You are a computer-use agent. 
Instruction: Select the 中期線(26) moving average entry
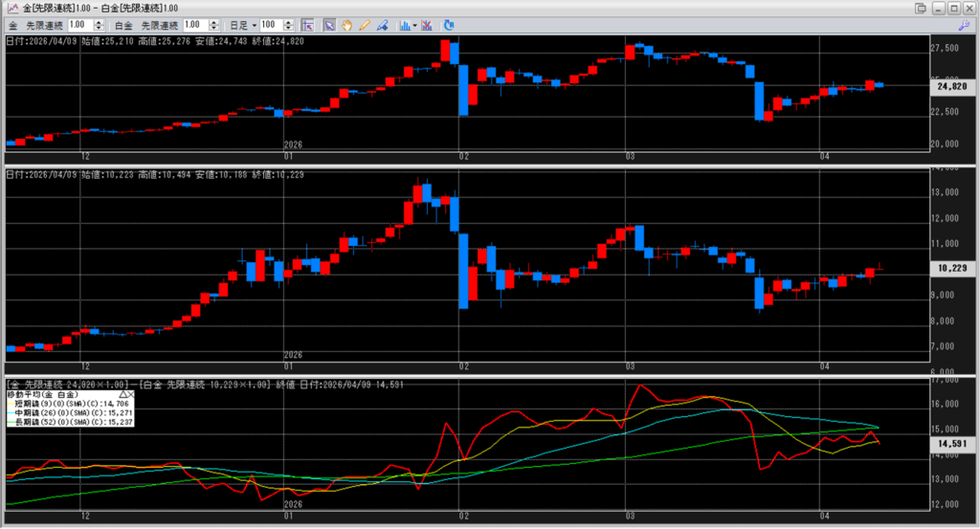tap(74, 413)
